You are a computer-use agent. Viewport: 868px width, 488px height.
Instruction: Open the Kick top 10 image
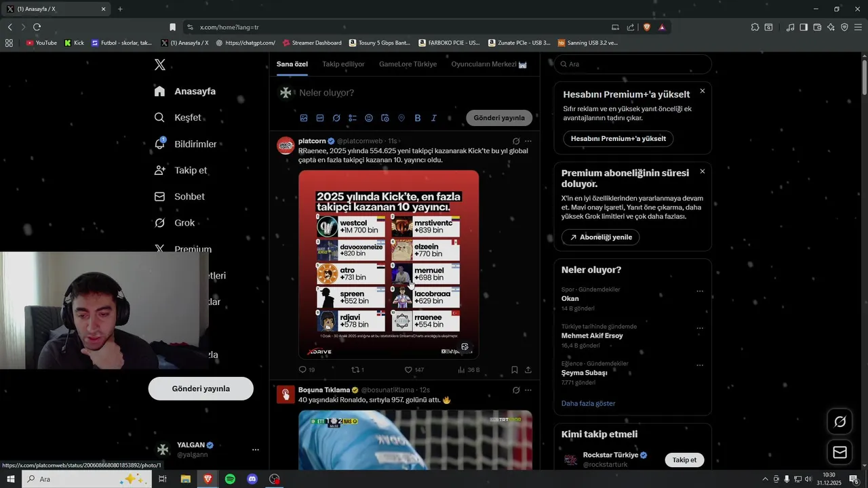click(x=389, y=264)
